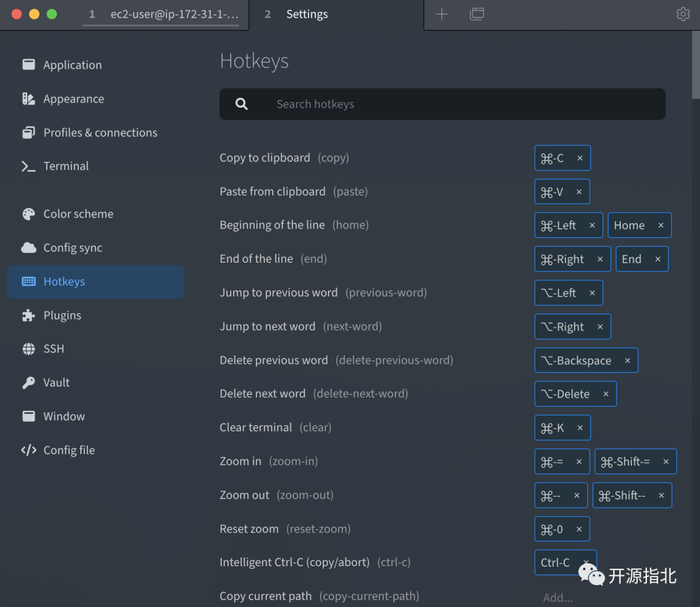Delete the ⌥-Backspace hotkey binding
The height and width of the screenshot is (607, 700).
tap(627, 361)
